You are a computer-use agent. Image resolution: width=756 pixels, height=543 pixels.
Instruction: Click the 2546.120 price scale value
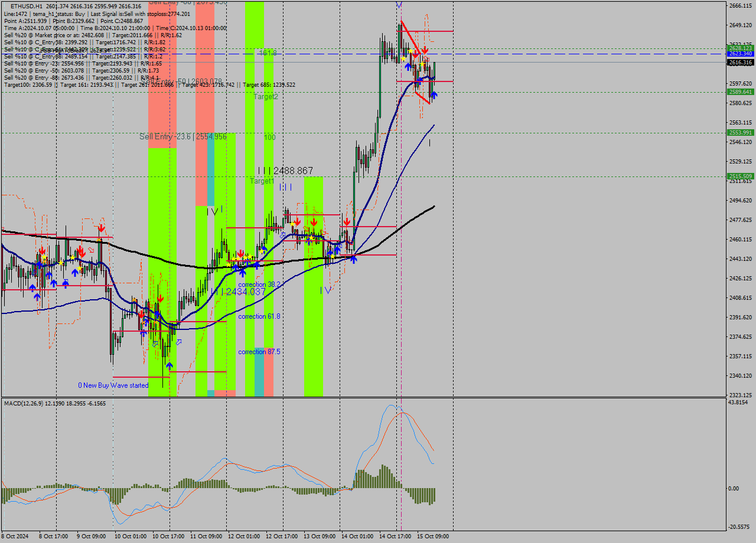tap(741, 142)
